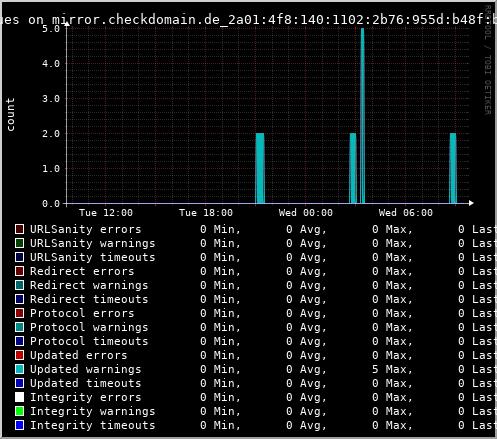Select the Redirect warnings legend swatch
497x439 pixels.
tap(19, 285)
